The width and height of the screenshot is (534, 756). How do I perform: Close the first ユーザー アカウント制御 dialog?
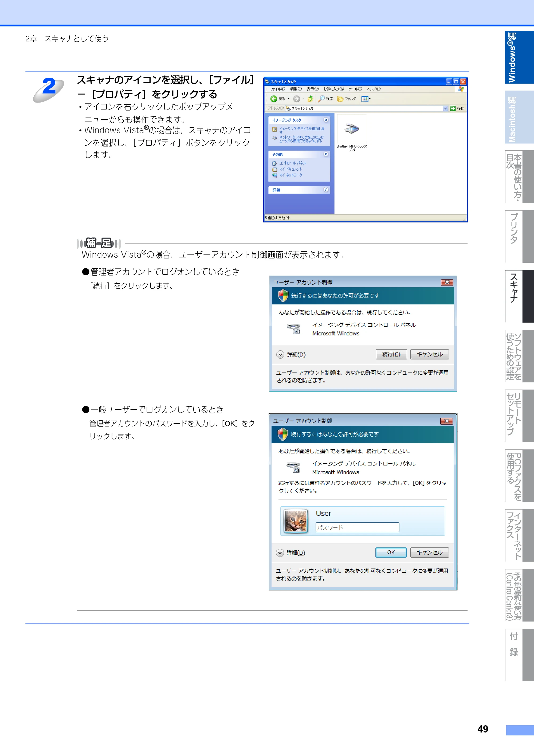[x=447, y=282]
